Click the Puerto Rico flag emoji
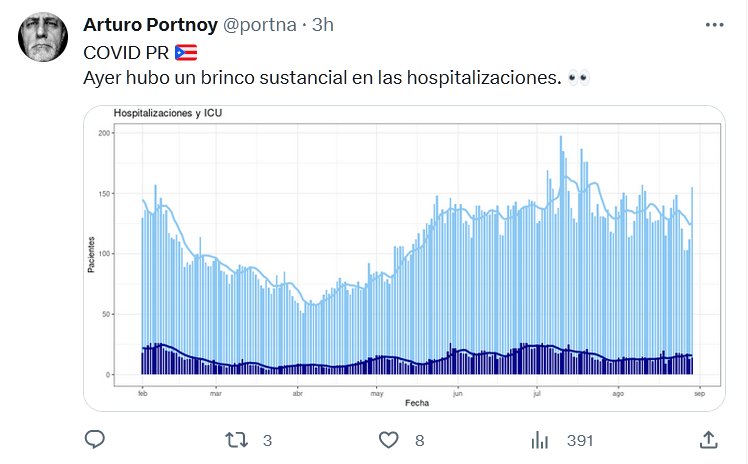Image resolution: width=748 pixels, height=464 pixels. [185, 52]
